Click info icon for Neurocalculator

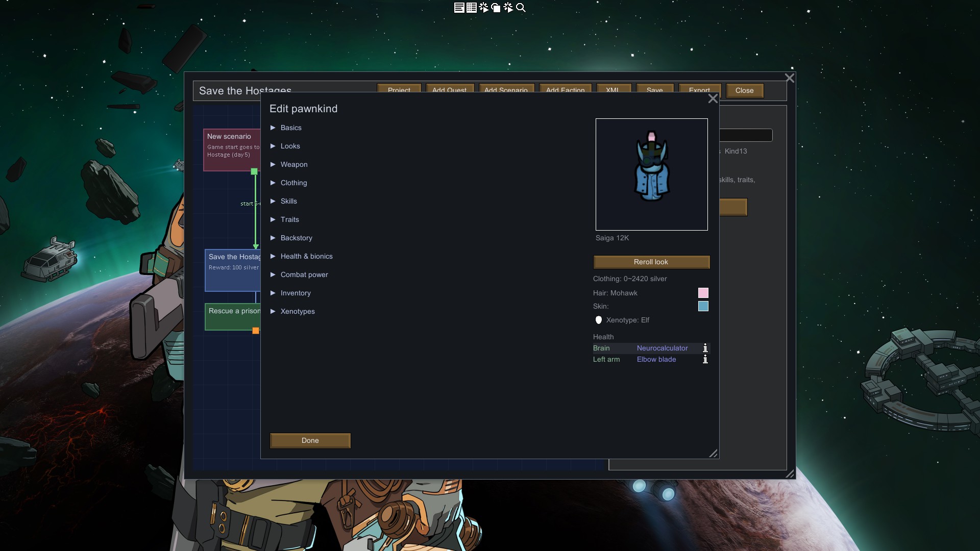[705, 348]
